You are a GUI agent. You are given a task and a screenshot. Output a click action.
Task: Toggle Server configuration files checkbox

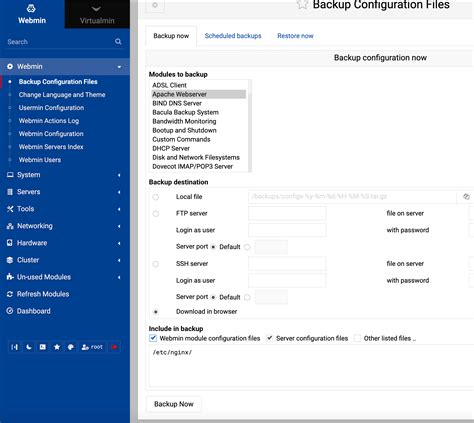269,338
